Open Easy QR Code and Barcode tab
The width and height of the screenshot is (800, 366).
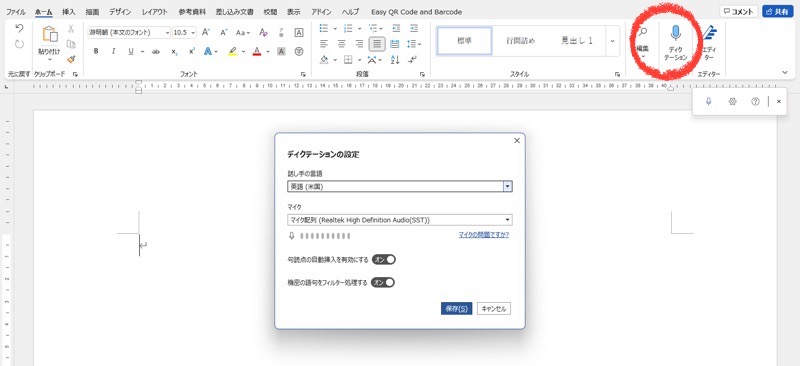(x=416, y=12)
